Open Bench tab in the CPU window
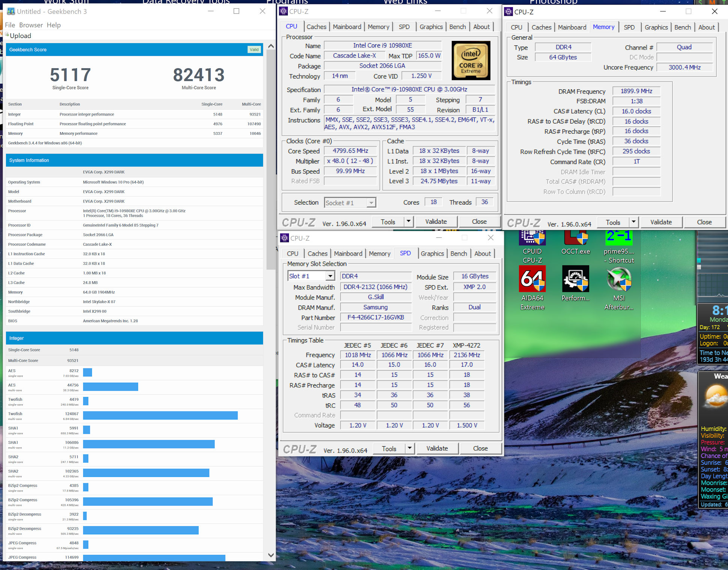Viewport: 728px width, 570px height. tap(457, 27)
